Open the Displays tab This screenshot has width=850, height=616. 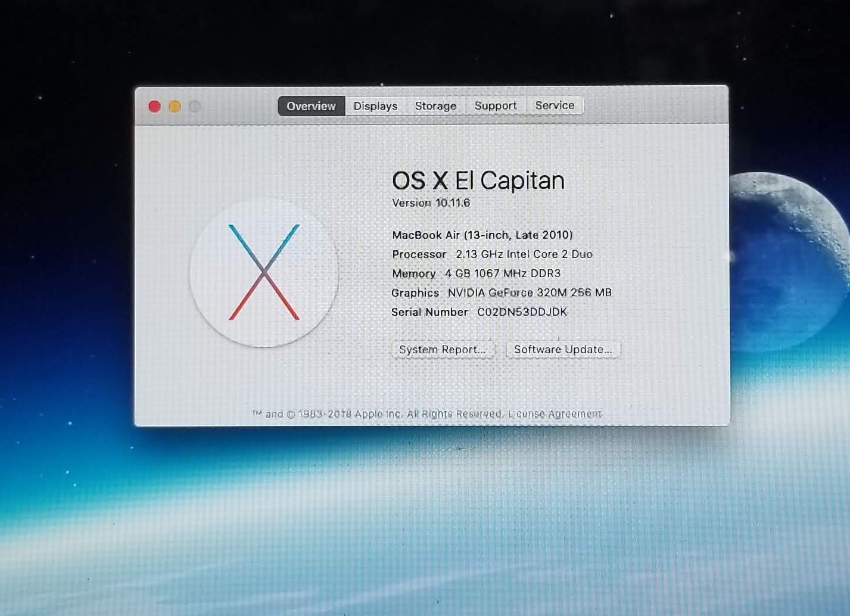tap(375, 106)
